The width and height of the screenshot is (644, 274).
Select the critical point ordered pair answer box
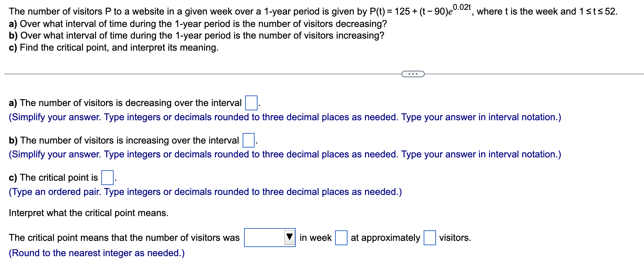pos(107,177)
